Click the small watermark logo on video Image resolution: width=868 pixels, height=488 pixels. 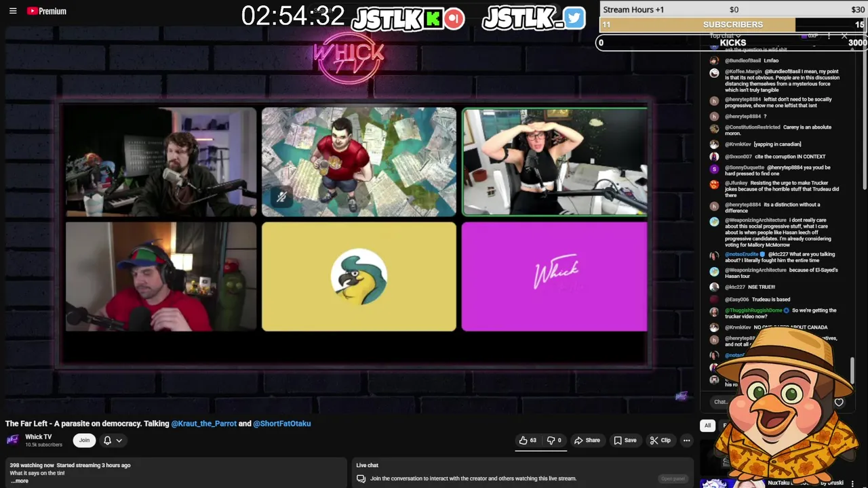(x=681, y=396)
